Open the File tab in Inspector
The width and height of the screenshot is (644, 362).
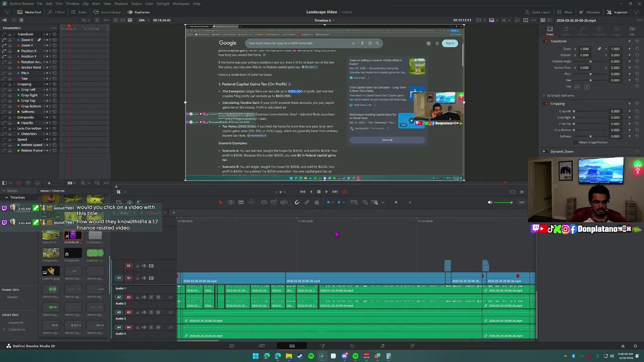(632, 30)
